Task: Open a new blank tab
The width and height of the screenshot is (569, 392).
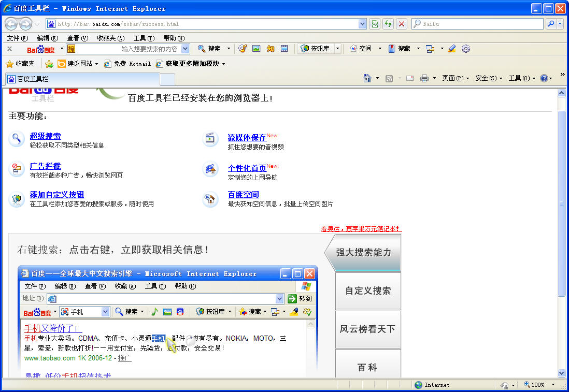Action: pos(167,79)
